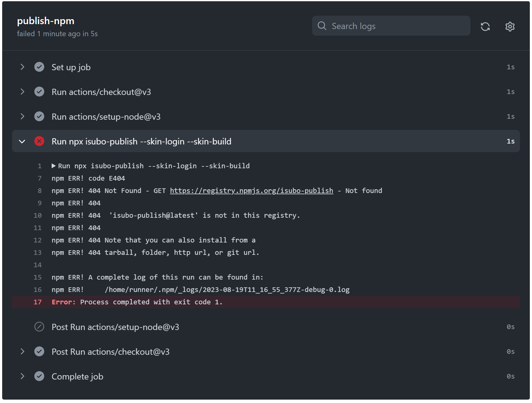Screen dimensions: 532x403
Task: Expand Run actions/checkout@v3 step
Action: (22, 92)
